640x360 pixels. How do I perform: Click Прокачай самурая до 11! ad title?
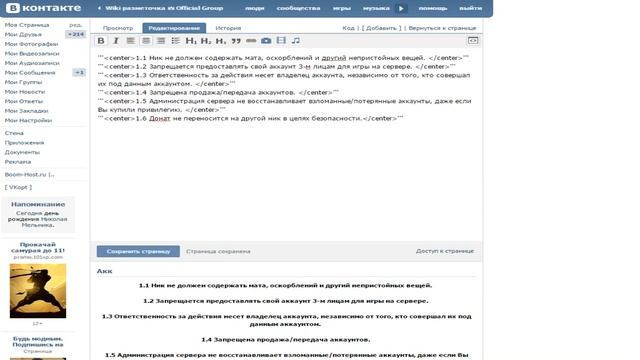point(38,247)
